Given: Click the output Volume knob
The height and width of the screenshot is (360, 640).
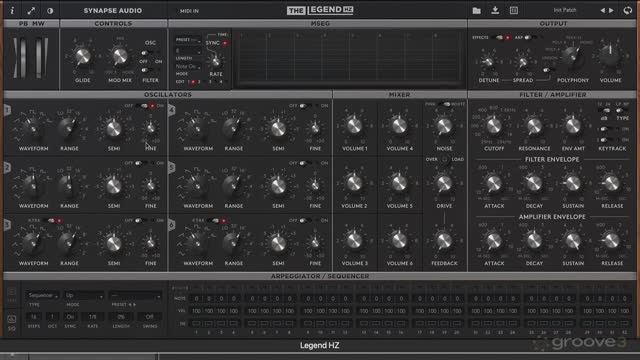Looking at the screenshot, I should [610, 55].
